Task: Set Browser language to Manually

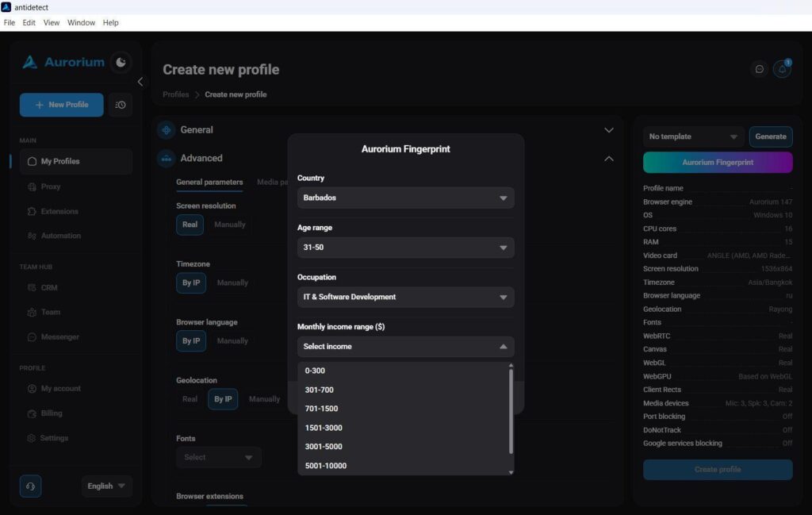Action: point(232,341)
